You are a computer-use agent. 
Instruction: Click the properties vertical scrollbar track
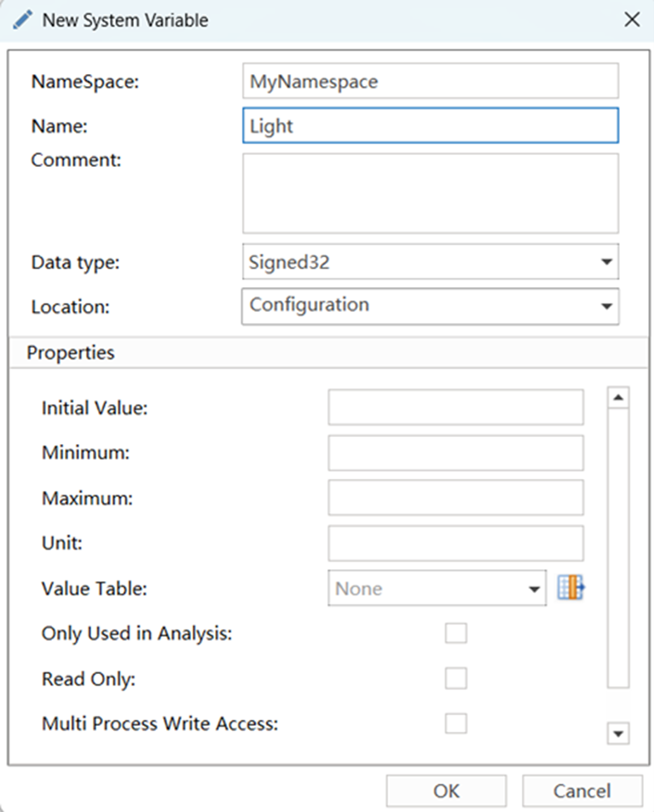point(618,545)
